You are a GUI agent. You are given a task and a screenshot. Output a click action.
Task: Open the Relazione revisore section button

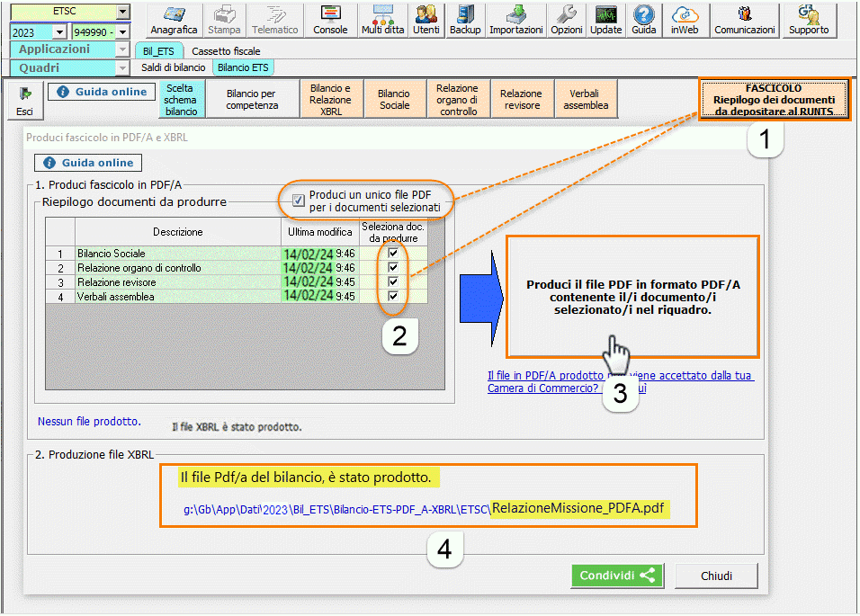click(521, 99)
